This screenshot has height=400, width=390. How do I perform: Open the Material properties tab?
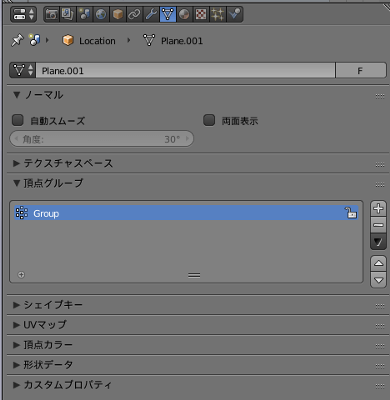[x=184, y=14]
